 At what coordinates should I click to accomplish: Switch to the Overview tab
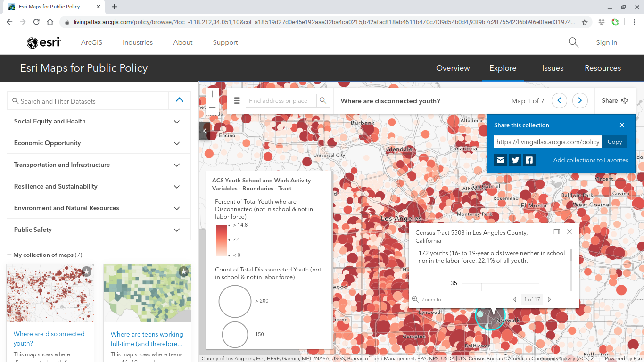pyautogui.click(x=453, y=68)
